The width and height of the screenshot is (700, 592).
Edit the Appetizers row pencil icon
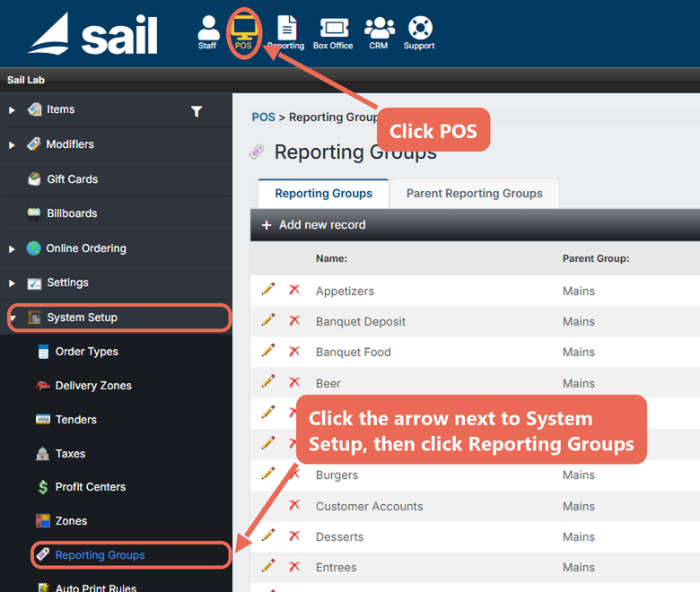click(x=267, y=289)
